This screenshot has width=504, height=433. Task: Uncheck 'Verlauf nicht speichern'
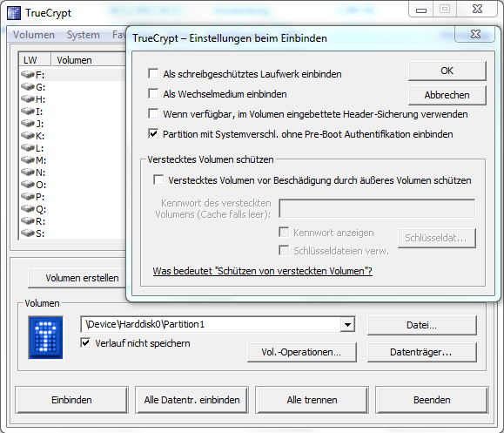85,343
